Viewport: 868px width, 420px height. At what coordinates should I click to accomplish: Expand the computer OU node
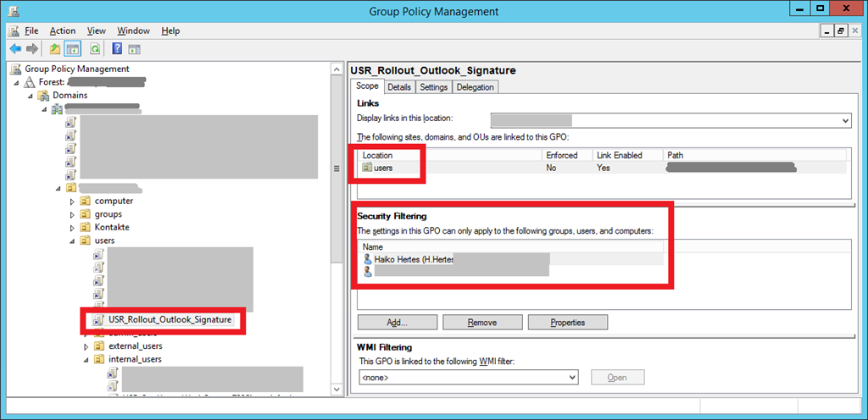[73, 202]
